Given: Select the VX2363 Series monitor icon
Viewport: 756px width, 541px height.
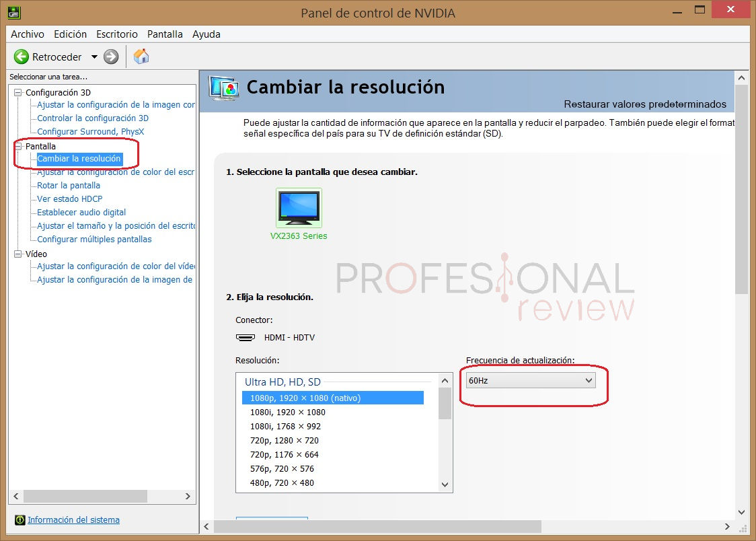Looking at the screenshot, I should (299, 207).
